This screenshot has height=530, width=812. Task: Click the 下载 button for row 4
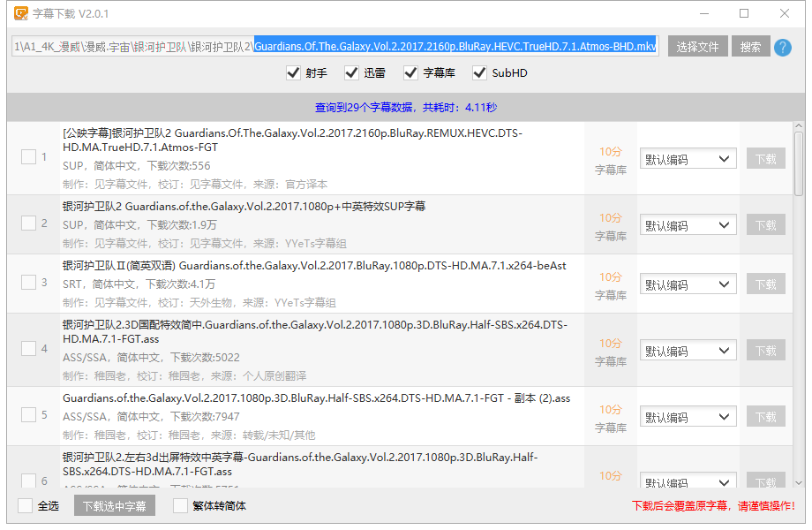pyautogui.click(x=766, y=350)
